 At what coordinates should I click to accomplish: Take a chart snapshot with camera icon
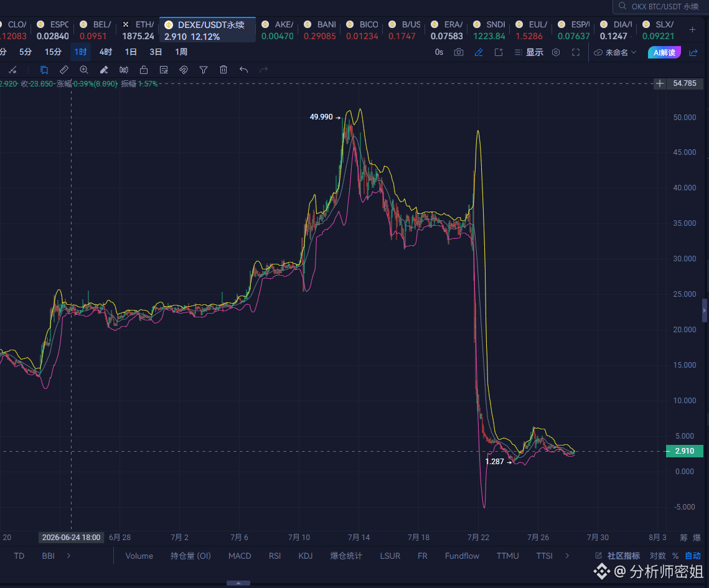tap(459, 52)
